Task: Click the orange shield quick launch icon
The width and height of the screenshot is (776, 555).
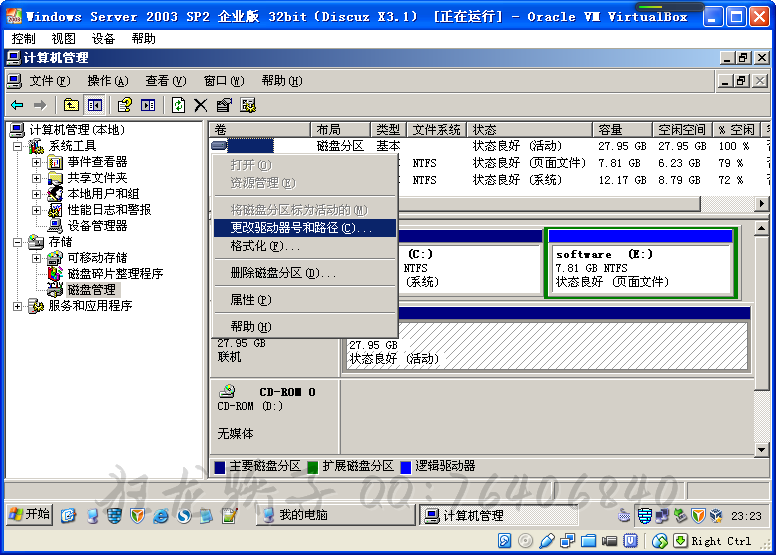Action: [138, 515]
